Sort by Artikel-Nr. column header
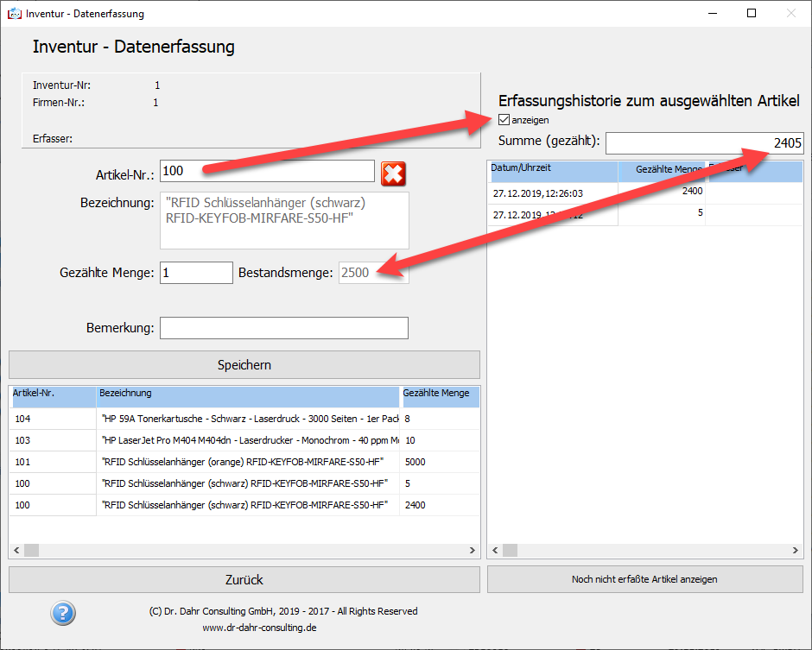 point(52,394)
